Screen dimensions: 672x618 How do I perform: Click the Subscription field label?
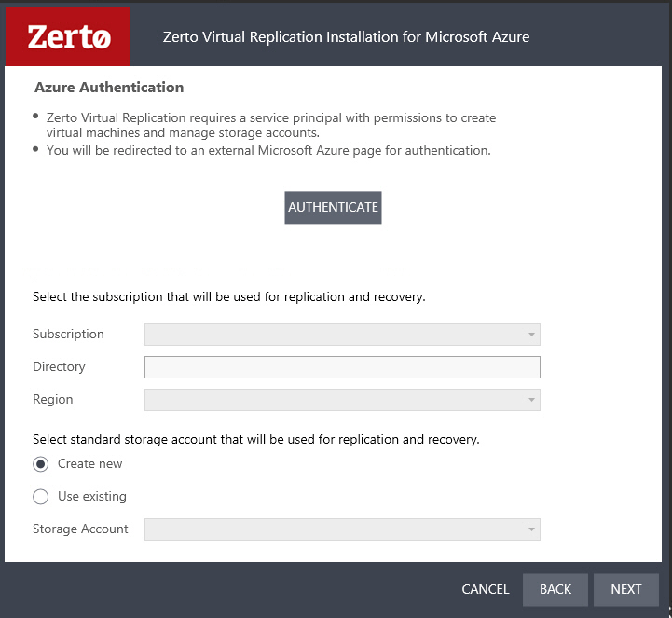(x=68, y=334)
